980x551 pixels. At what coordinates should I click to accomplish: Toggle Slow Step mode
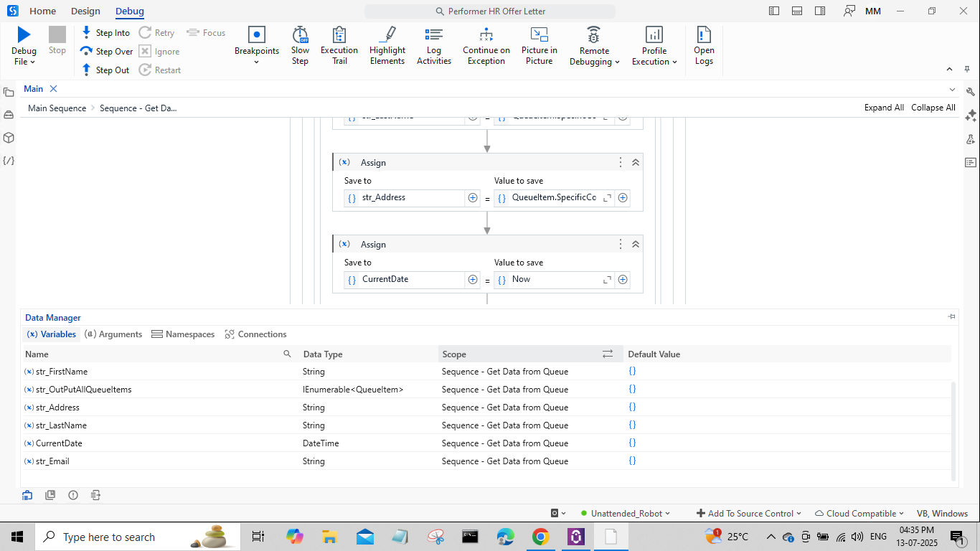point(300,46)
